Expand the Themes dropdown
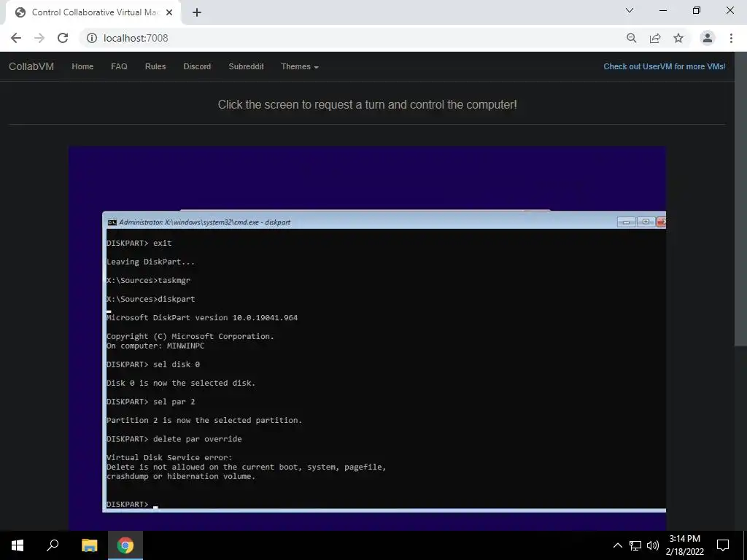This screenshot has height=560, width=747. (300, 66)
